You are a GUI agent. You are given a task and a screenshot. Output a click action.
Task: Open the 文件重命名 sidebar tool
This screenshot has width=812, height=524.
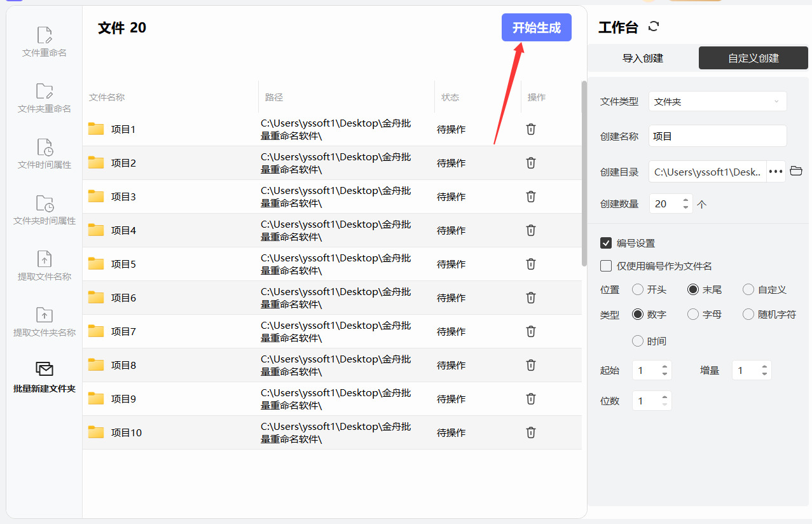point(45,42)
